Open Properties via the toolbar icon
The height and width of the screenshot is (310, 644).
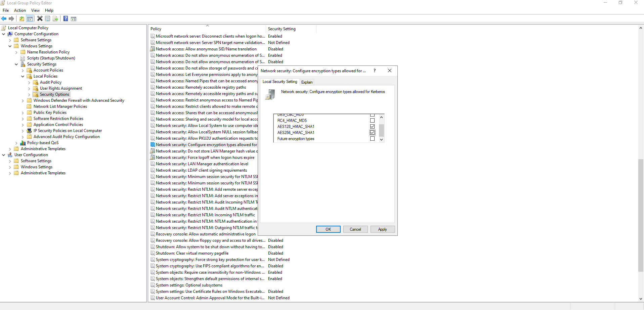point(48,19)
